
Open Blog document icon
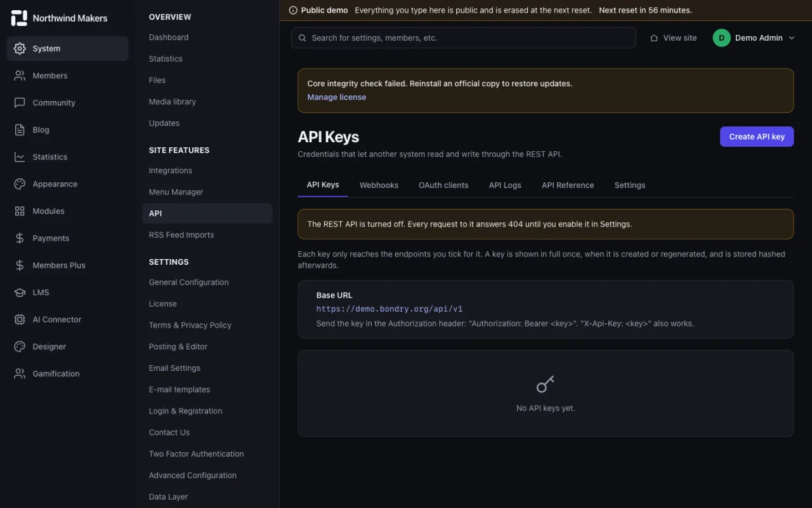(x=20, y=130)
